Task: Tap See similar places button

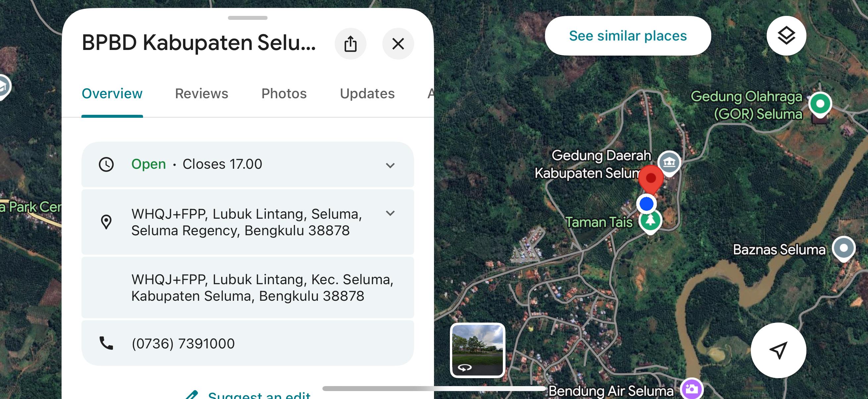Action: [x=627, y=36]
